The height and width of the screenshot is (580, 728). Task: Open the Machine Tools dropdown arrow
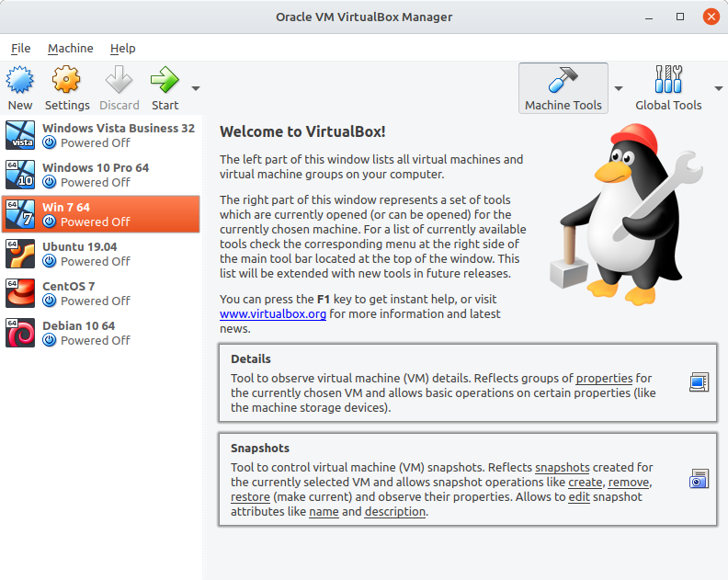619,88
